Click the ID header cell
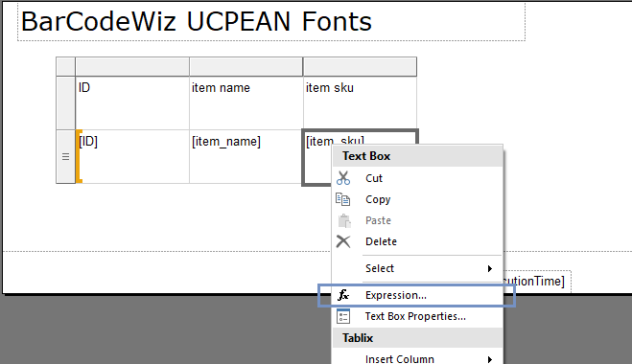 click(132, 103)
